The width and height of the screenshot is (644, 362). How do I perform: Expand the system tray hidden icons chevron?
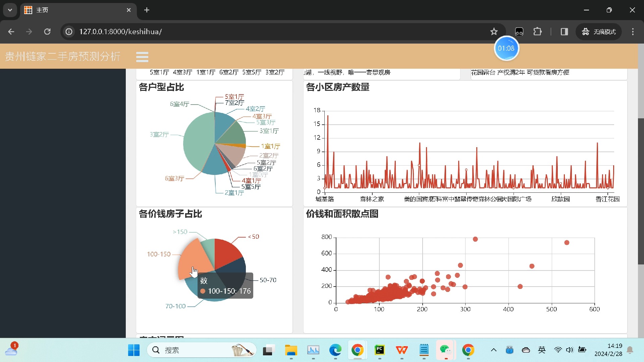click(x=493, y=350)
